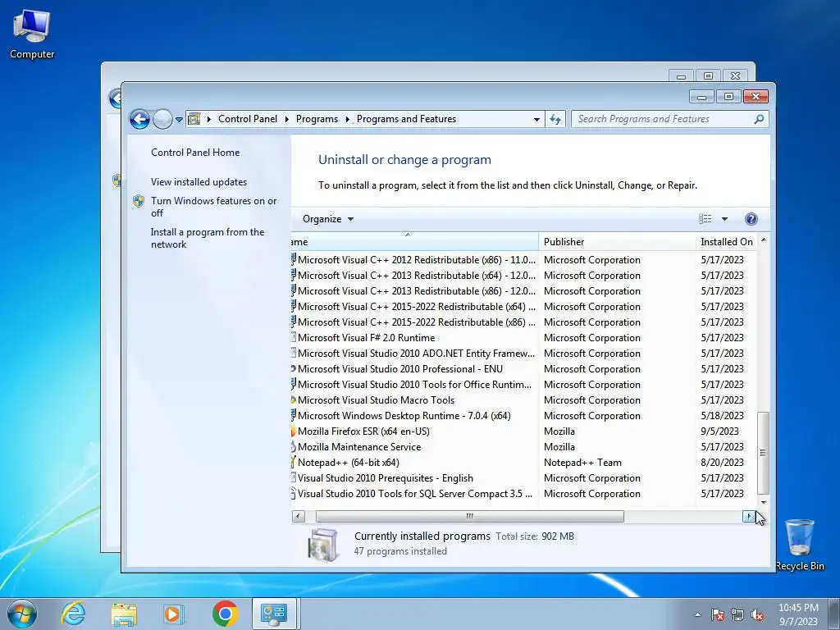Click the horizontal scrollbar left arrow

(x=299, y=517)
